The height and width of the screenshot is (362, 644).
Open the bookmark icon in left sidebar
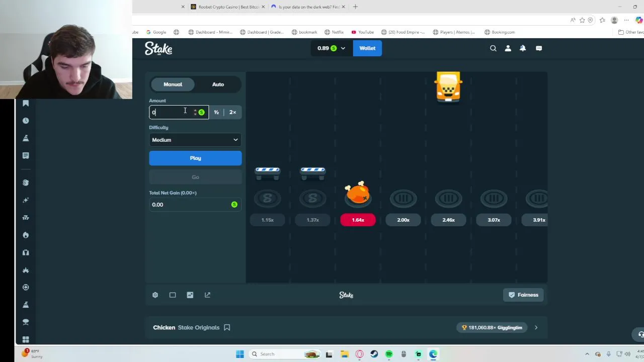coord(26,103)
